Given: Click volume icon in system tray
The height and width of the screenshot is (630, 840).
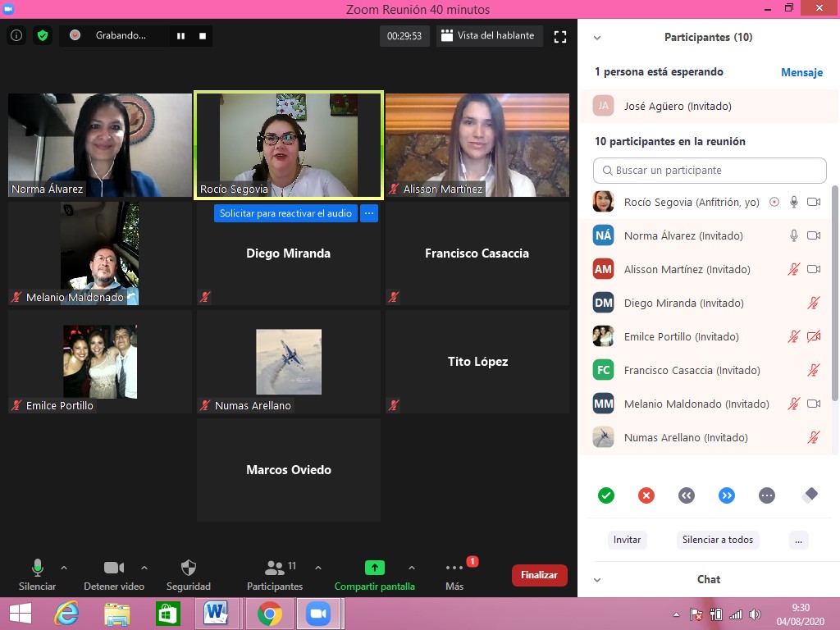Looking at the screenshot, I should [755, 614].
